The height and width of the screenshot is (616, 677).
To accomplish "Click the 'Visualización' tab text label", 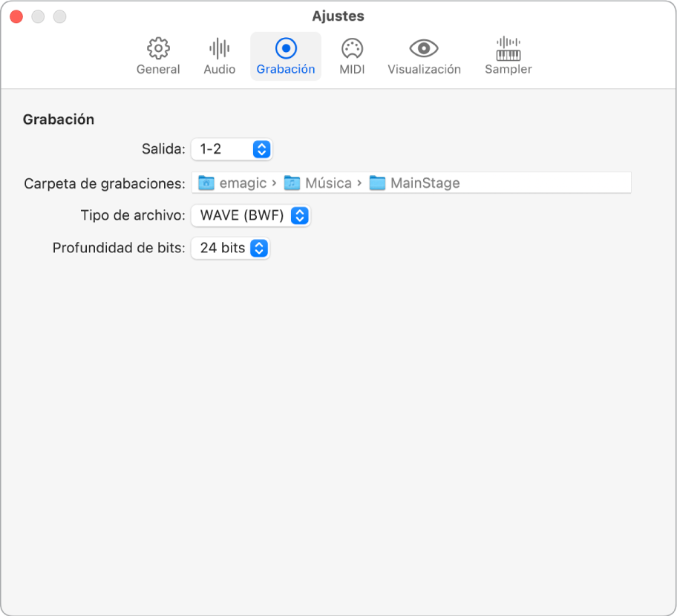I will pyautogui.click(x=424, y=70).
